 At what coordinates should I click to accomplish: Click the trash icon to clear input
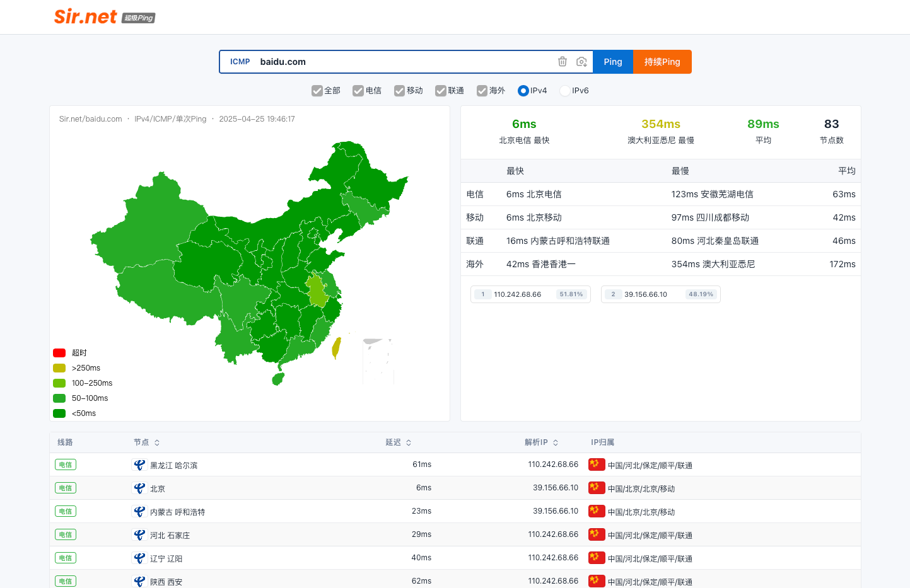[563, 62]
